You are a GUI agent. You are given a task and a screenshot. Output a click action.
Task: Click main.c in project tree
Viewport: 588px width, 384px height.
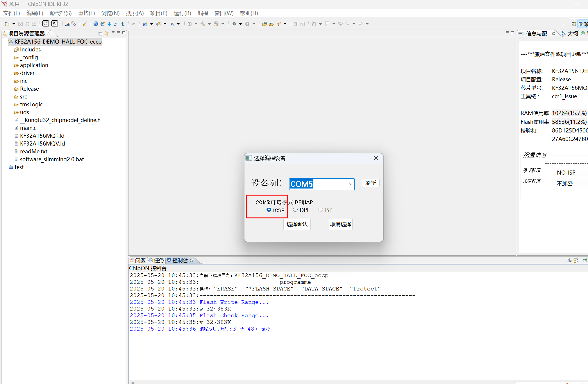tap(28, 128)
